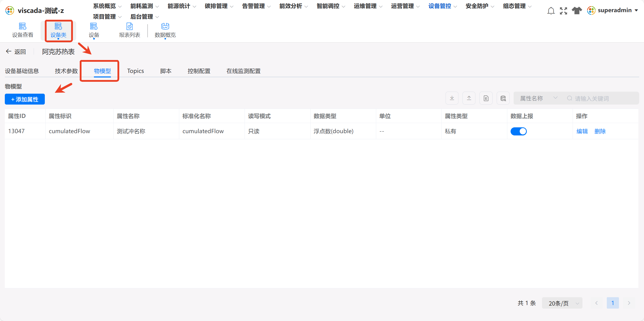Screen dimensions: 644x321
Task: Switch to the 技术参数 tab
Action: [66, 71]
